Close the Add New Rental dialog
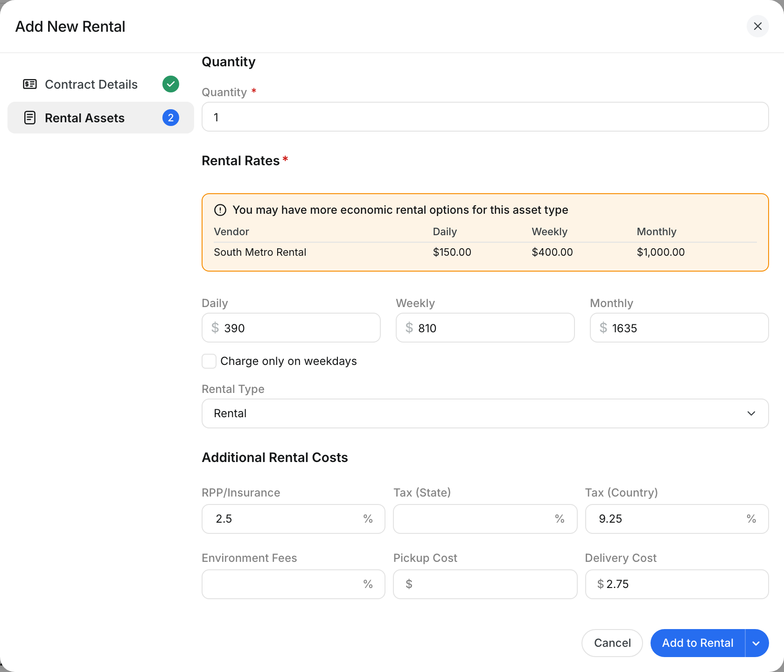 [x=758, y=26]
